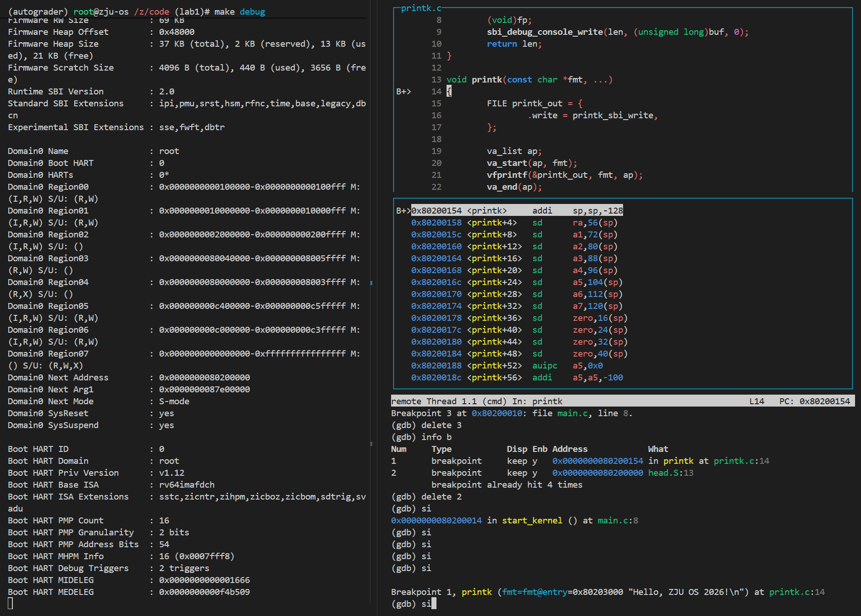Click the L14 line indicator in status bar

(x=756, y=401)
